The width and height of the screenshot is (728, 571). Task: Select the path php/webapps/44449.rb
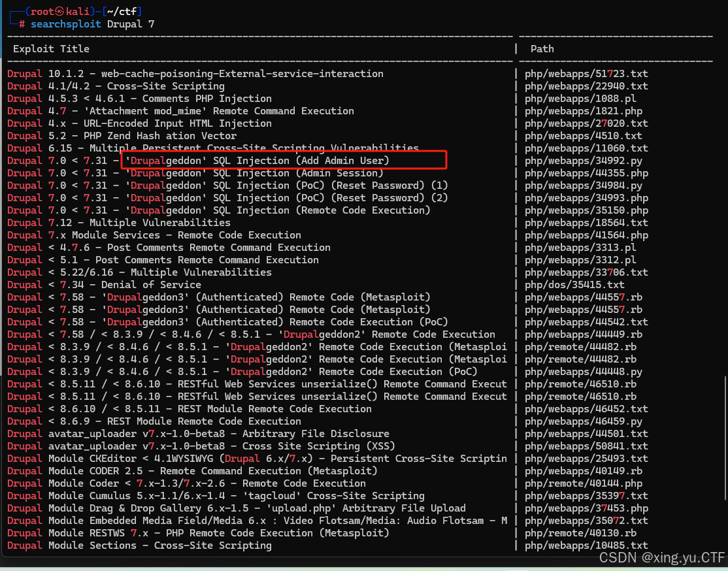(583, 334)
